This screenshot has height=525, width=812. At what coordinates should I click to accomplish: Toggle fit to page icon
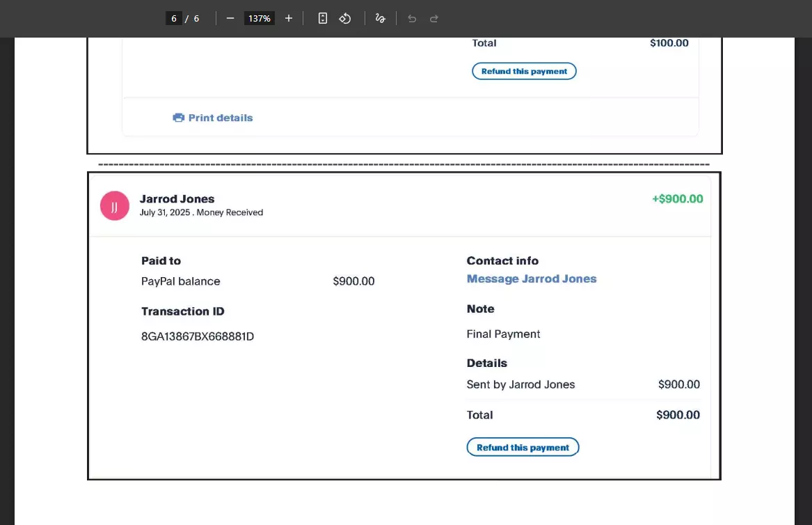(x=323, y=18)
